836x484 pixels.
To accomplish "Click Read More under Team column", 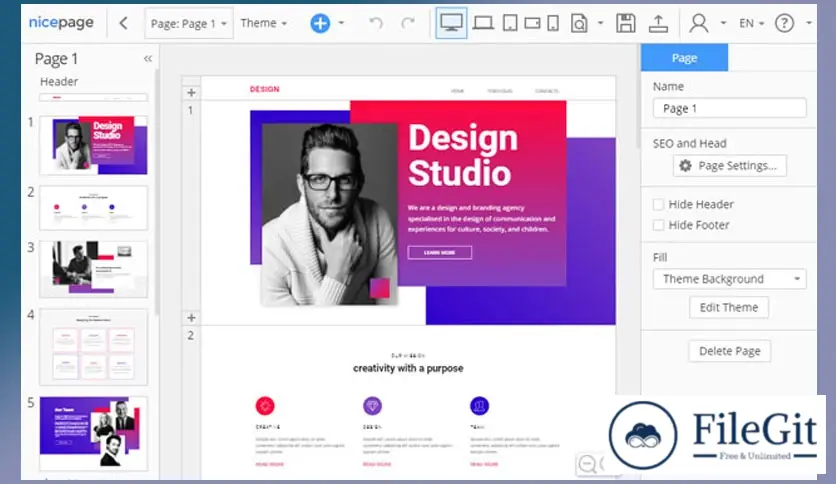I will [x=484, y=465].
